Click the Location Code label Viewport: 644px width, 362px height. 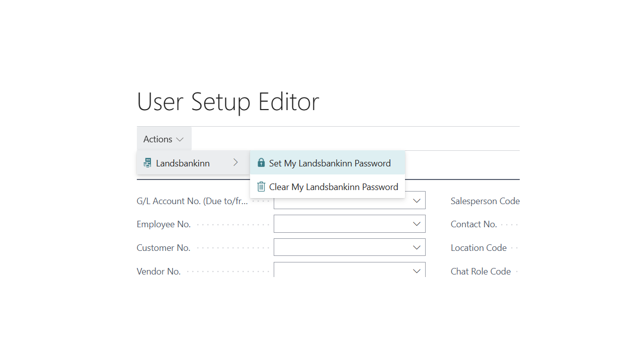(x=478, y=248)
